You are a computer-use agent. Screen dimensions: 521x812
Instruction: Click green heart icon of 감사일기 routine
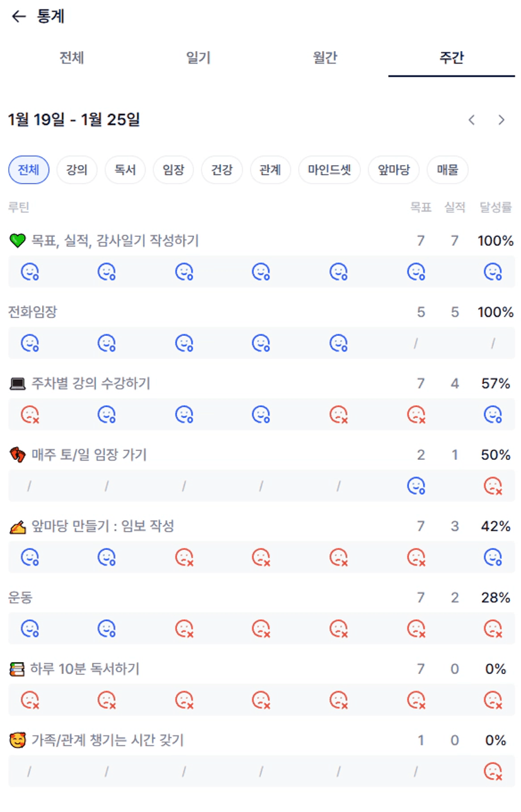point(18,241)
